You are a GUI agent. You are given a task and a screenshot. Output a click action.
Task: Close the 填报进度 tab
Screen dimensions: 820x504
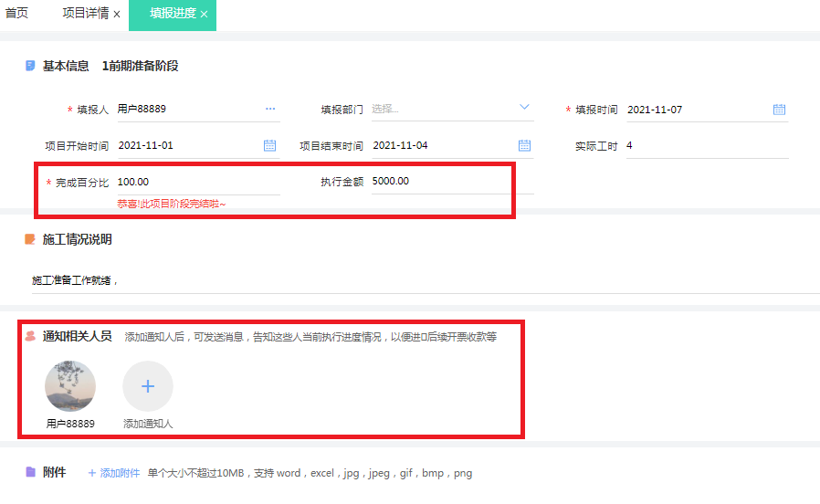point(204,14)
